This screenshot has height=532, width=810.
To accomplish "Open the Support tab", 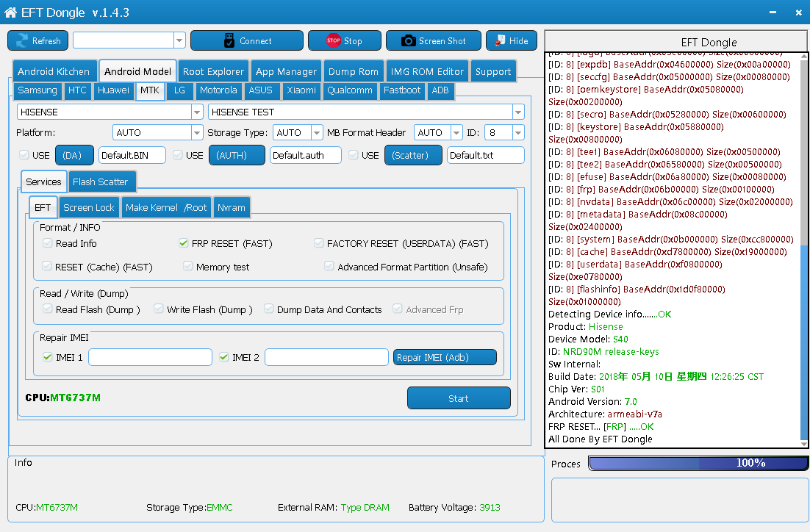I will [493, 71].
